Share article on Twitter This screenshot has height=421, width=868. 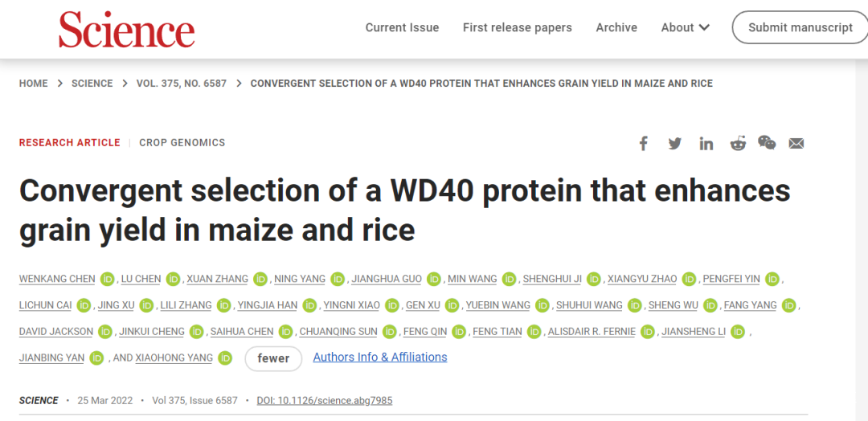674,143
